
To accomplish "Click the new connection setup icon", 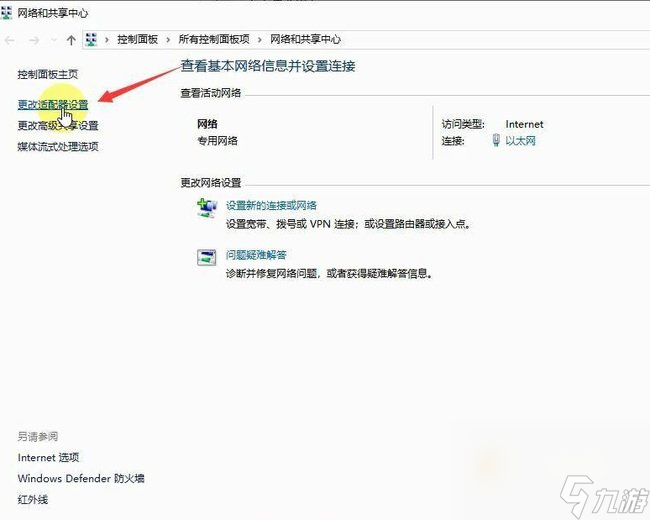I will [207, 208].
